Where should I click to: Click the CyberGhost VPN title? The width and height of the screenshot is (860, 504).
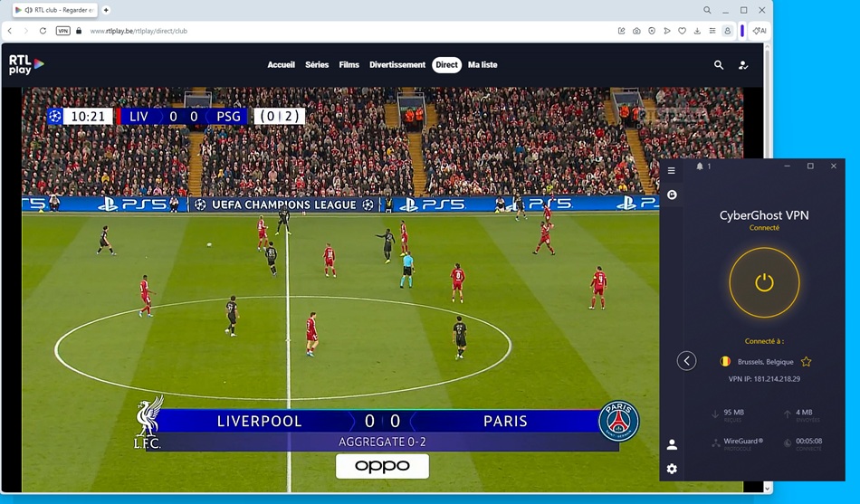764,215
